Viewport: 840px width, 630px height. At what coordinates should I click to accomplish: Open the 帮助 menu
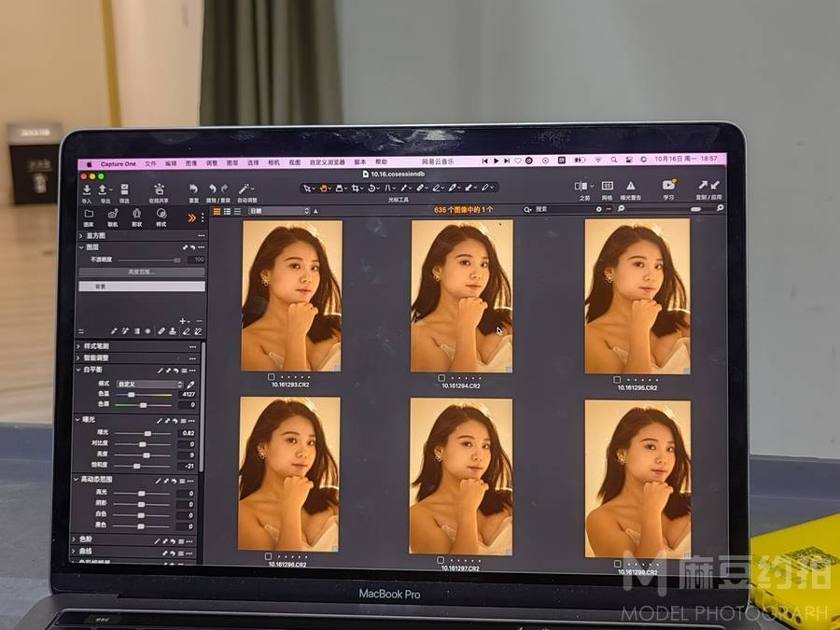click(381, 161)
